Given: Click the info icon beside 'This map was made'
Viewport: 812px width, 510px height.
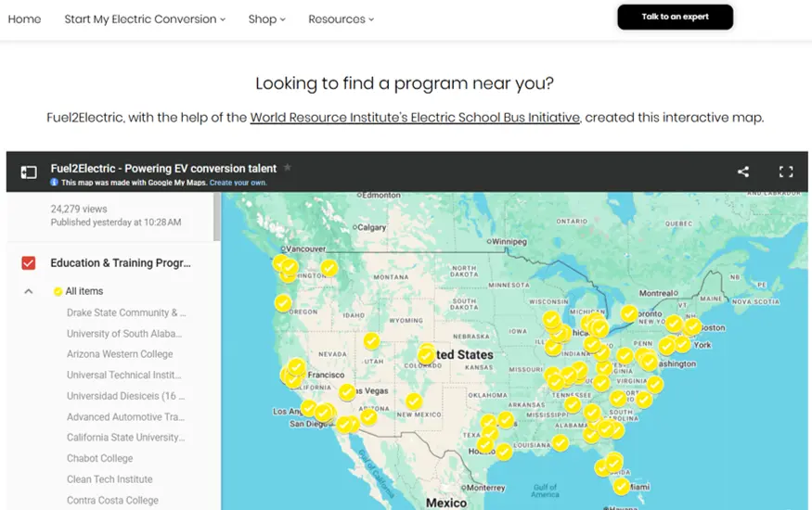Looking at the screenshot, I should [x=54, y=182].
